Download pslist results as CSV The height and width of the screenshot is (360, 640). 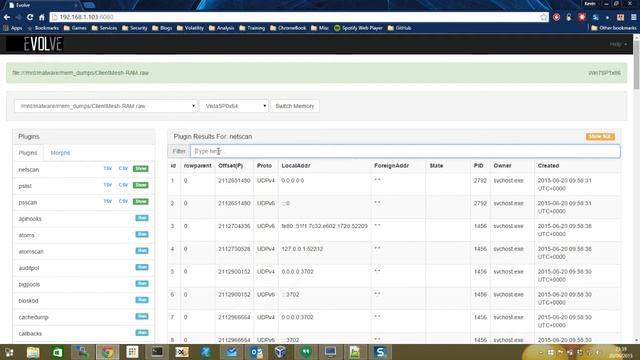coord(123,185)
